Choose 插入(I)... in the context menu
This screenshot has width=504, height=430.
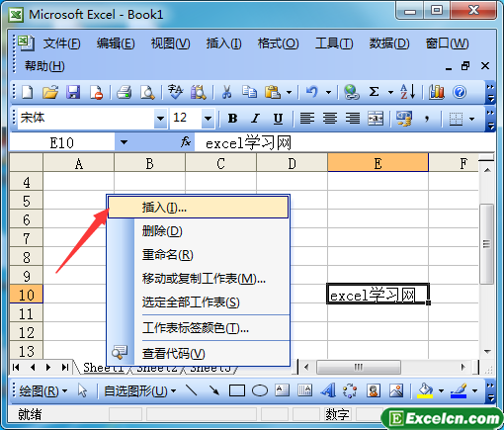tap(199, 208)
